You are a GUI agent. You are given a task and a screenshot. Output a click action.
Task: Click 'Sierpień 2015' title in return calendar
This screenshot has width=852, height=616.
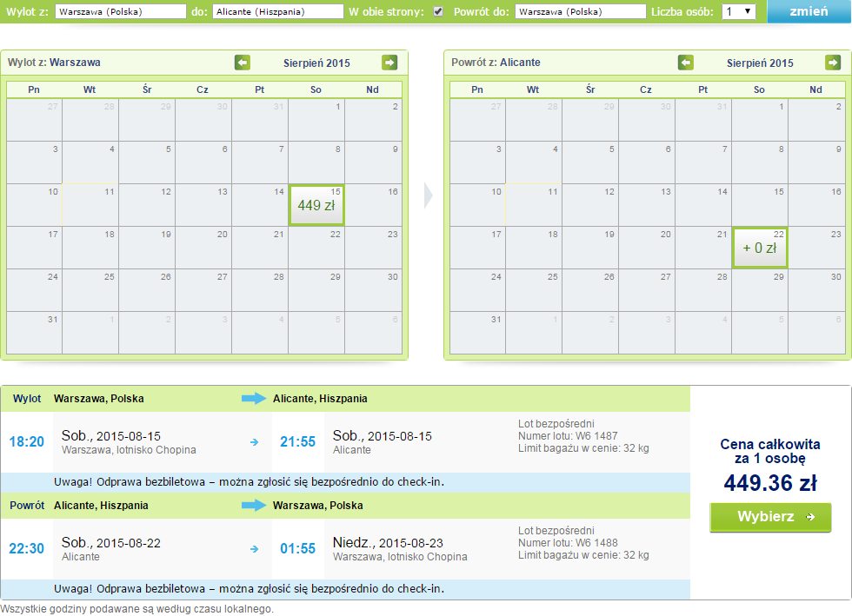[760, 63]
